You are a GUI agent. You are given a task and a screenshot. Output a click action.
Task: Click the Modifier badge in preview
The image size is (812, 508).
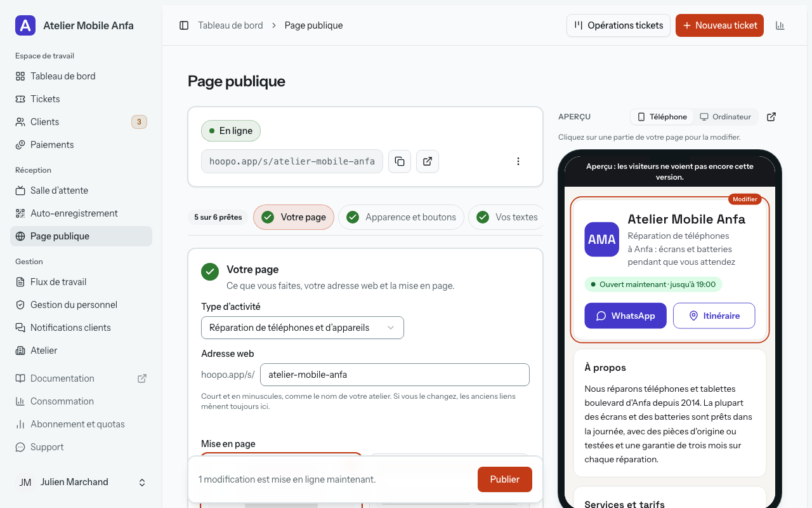click(745, 199)
